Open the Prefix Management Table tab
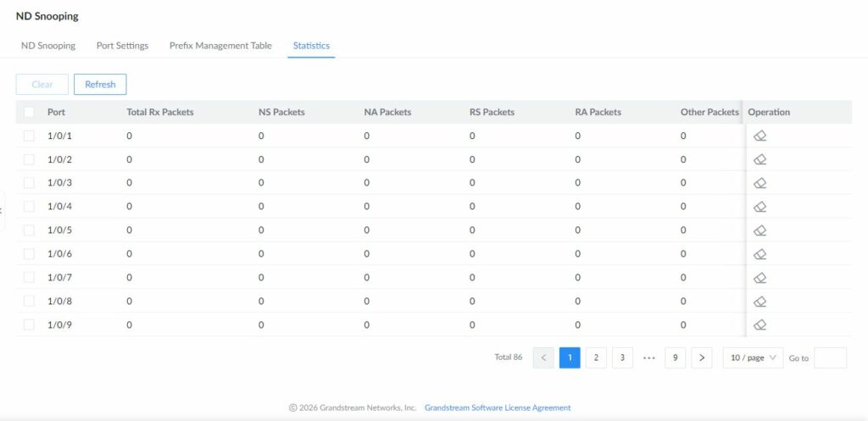This screenshot has width=868, height=421. [220, 46]
